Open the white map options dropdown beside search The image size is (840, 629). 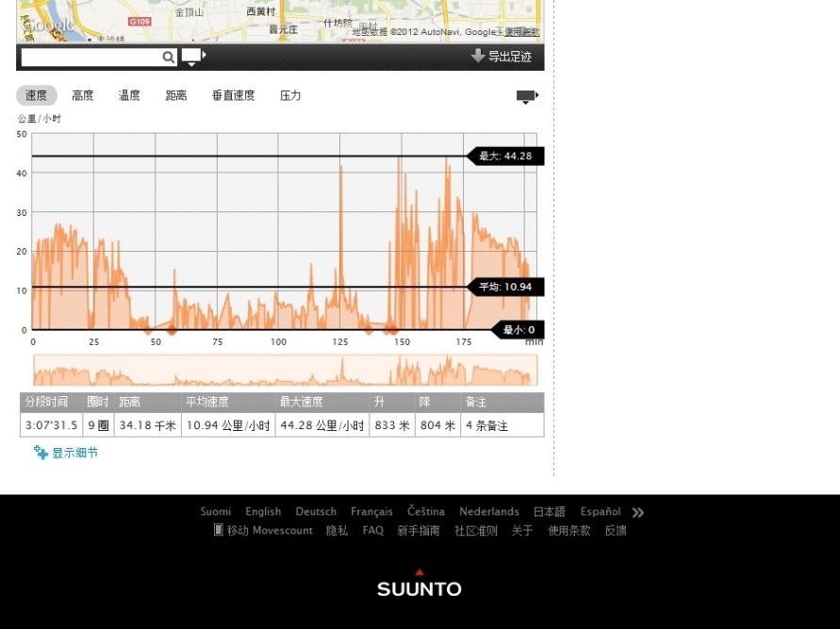[x=192, y=57]
